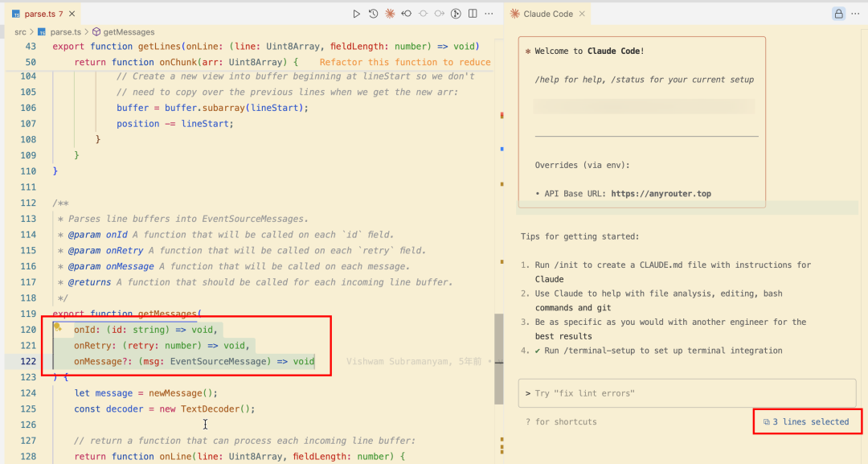Image resolution: width=868 pixels, height=464 pixels.
Task: Click 'let message = newMessage();' line
Action: coord(146,393)
